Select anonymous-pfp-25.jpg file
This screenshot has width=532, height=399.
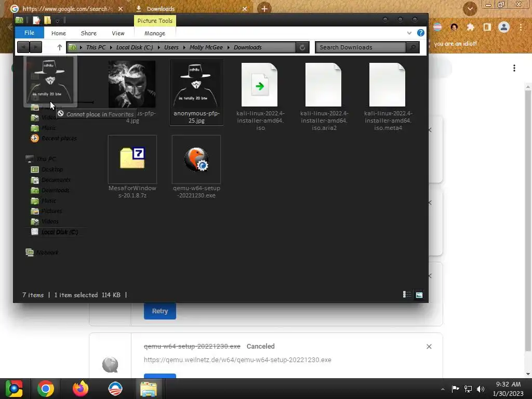[x=196, y=92]
